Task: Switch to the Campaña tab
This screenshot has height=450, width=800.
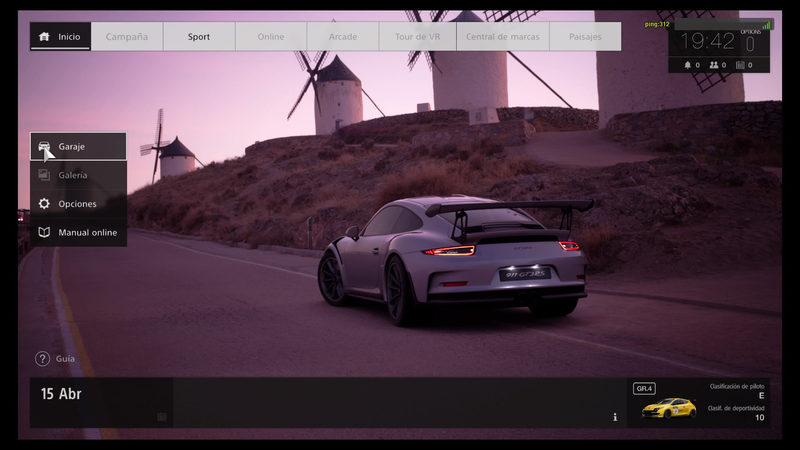Action: tap(127, 37)
